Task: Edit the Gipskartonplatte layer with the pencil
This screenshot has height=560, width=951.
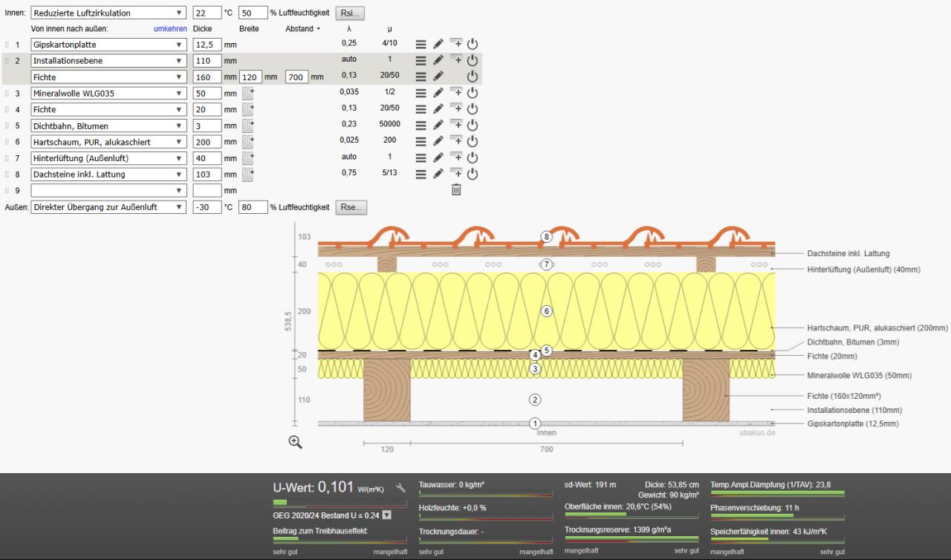Action: coord(438,44)
